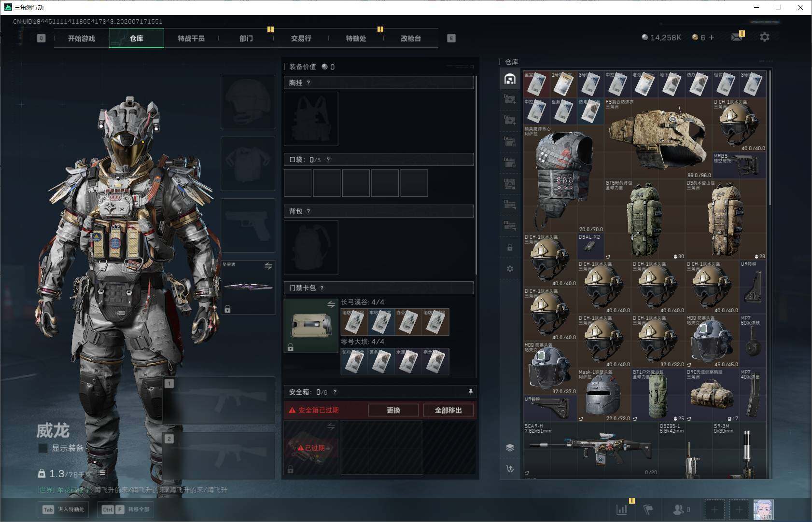Screen dimensions: 812x522
Task: Select the MP7 60发弹鼓 drum magazine
Action: pos(753,341)
